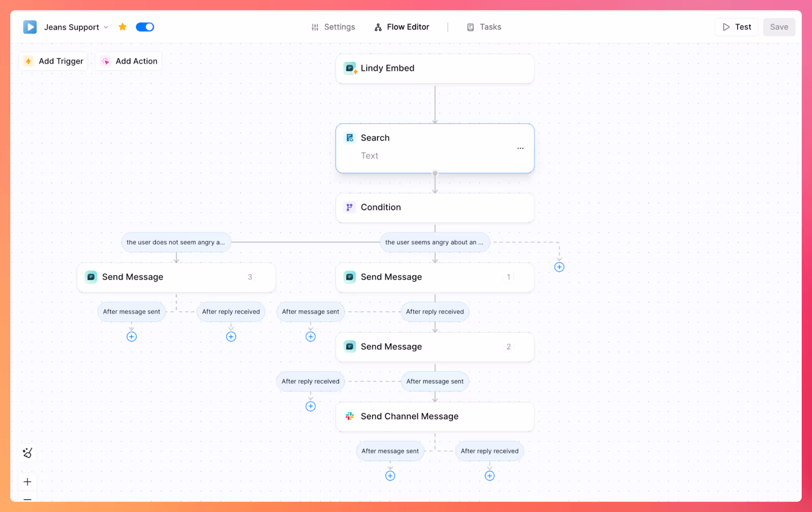Screen dimensions: 812x512
Task: Select the 'user does not seem angry' condition
Action: coord(176,242)
